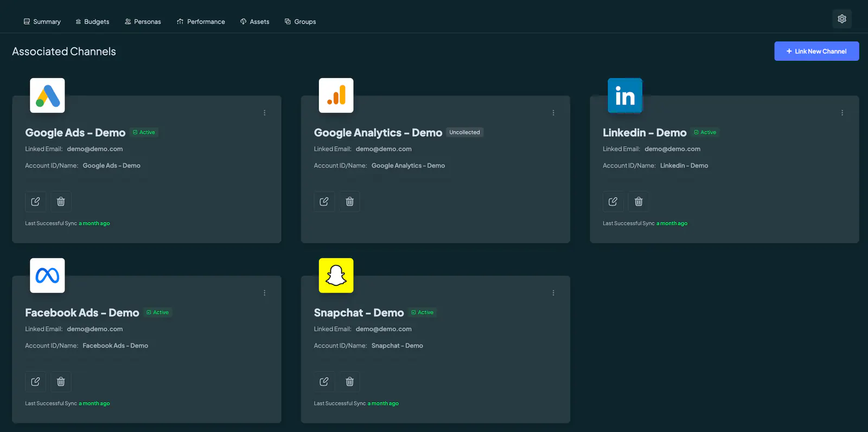Open the Google Analytics card three-dot menu
Screen dimensions: 868x432
coord(553,113)
